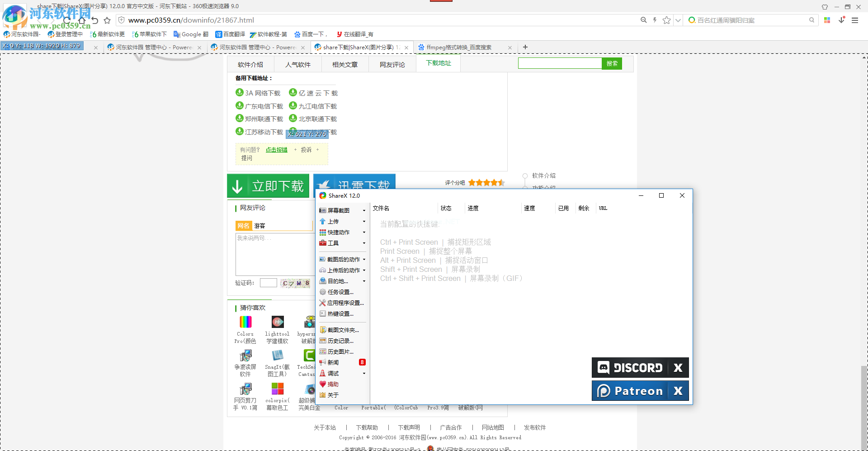This screenshot has width=868, height=451.
Task: Open 快捷动作 quick actions in ShareX
Action: click(342, 232)
